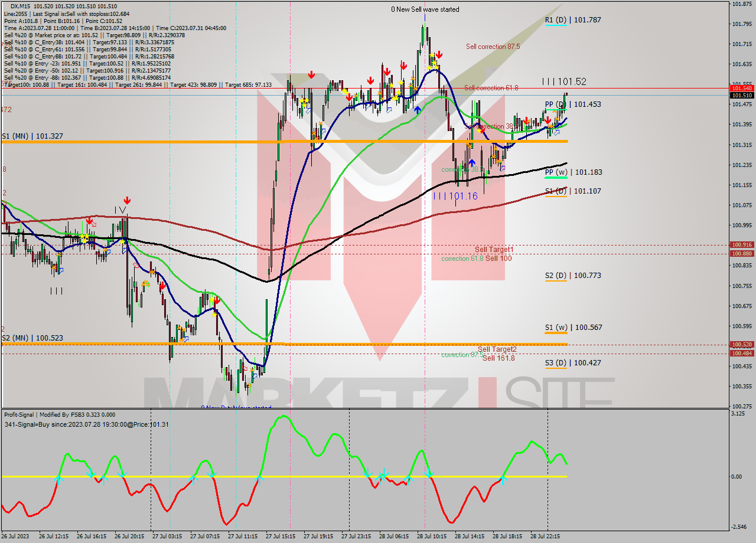Image resolution: width=756 pixels, height=543 pixels.
Task: Click the red down arrow above 'I V' label
Action: 127,201
